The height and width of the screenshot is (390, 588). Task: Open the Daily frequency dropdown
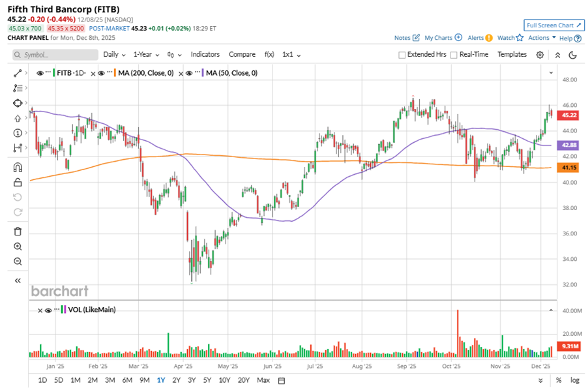pyautogui.click(x=114, y=55)
